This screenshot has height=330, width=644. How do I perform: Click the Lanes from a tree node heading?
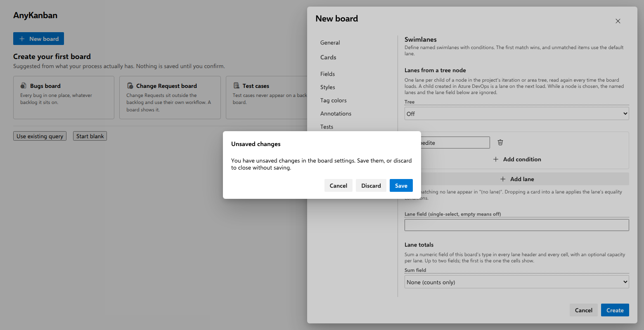coord(435,70)
